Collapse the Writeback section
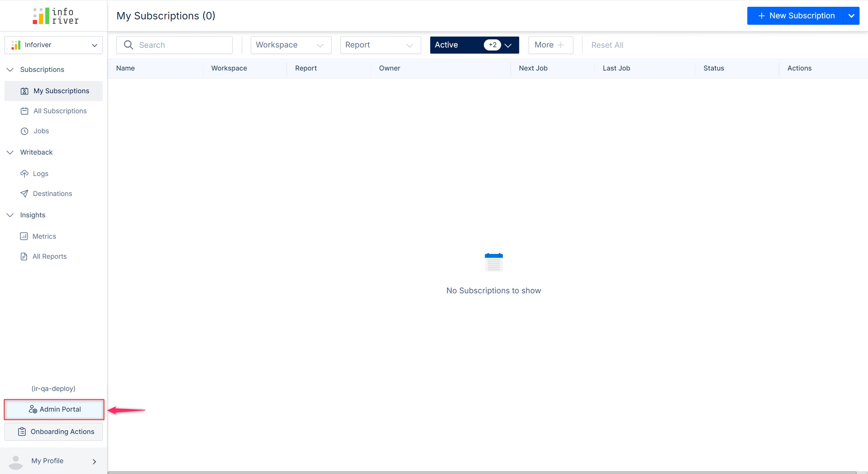The width and height of the screenshot is (868, 474). tap(10, 152)
